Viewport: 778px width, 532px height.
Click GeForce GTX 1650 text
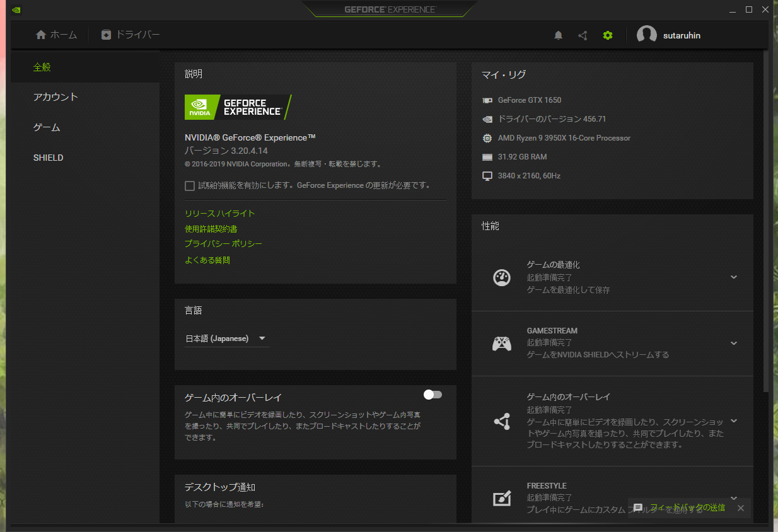coord(530,100)
